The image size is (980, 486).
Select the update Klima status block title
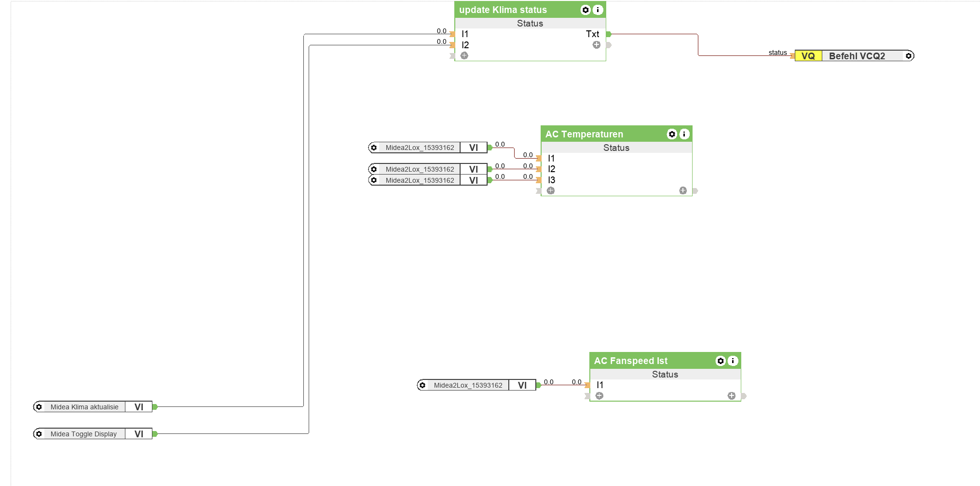coord(503,10)
